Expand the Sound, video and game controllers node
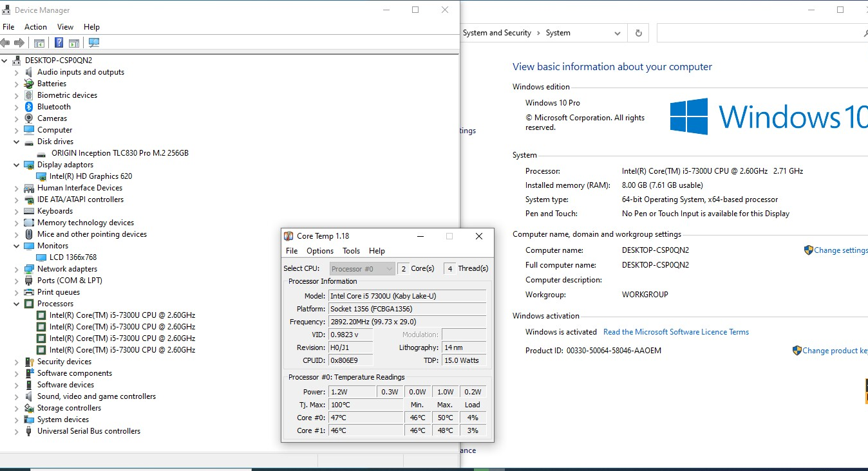 [x=17, y=396]
